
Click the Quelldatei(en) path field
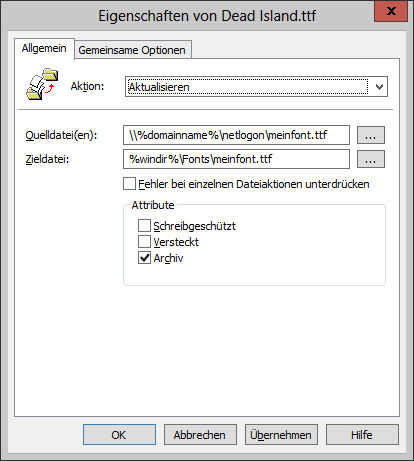[x=236, y=135]
